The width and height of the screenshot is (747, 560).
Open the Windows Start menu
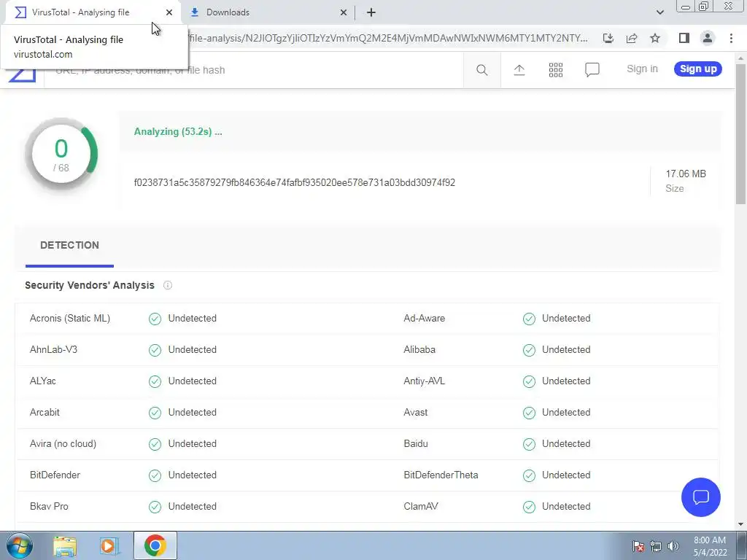(x=19, y=545)
